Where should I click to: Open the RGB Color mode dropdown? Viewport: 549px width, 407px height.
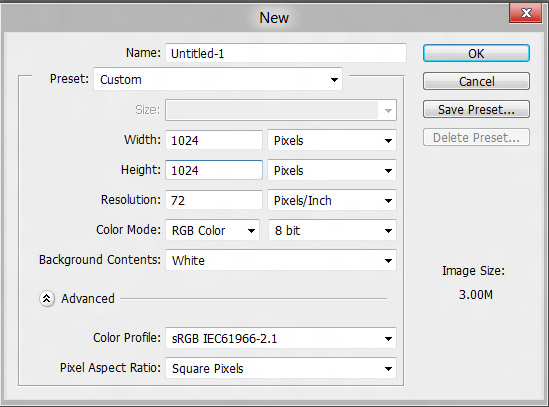click(213, 230)
